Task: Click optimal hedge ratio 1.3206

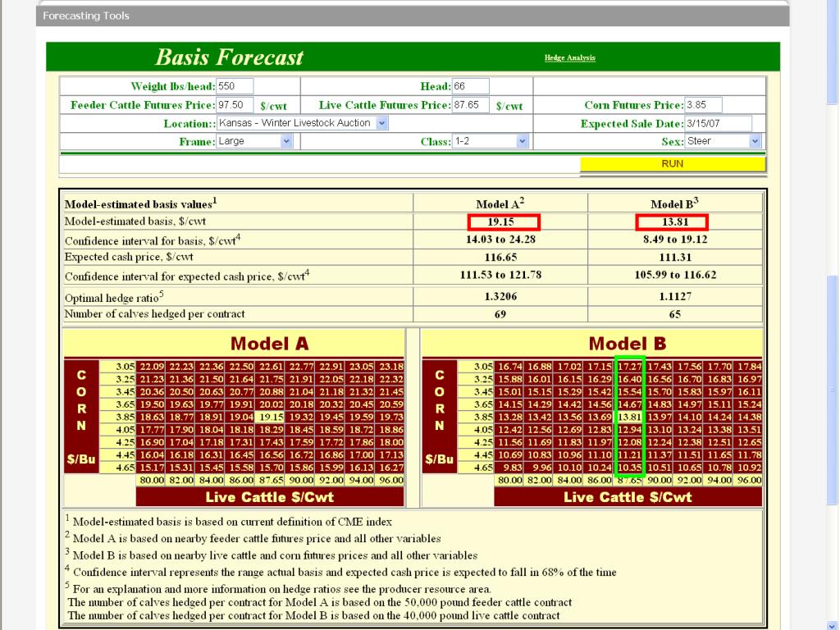Action: tap(500, 296)
